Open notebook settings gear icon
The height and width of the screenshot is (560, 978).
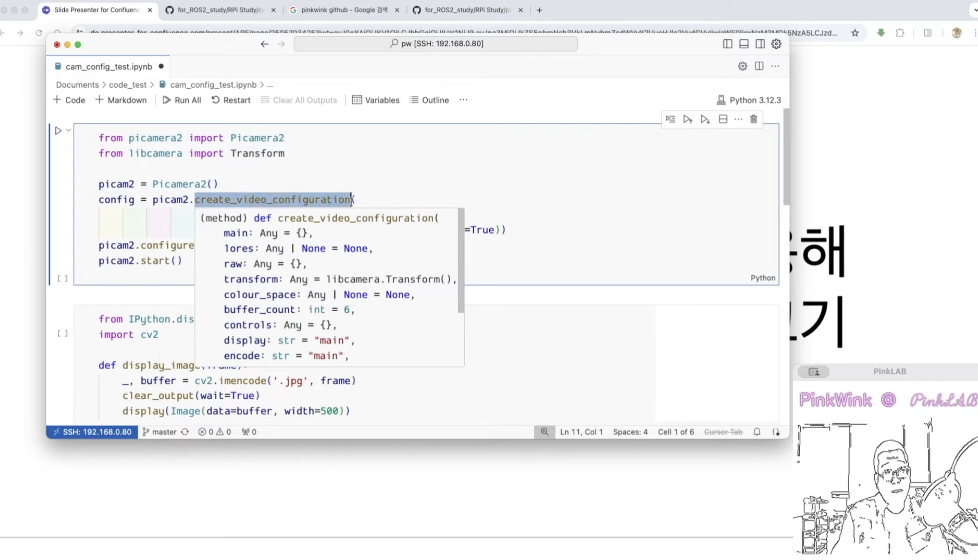742,66
